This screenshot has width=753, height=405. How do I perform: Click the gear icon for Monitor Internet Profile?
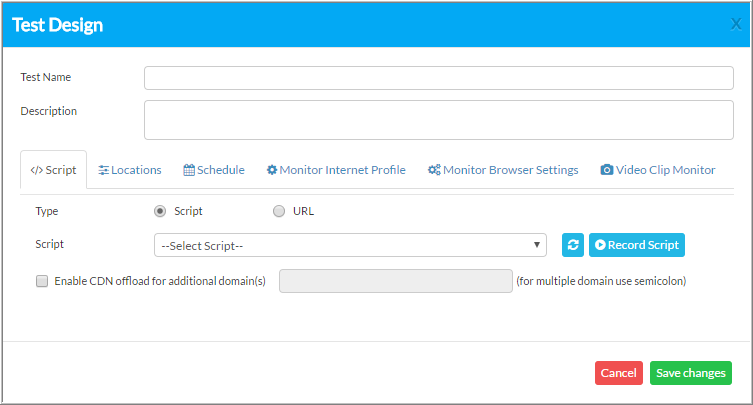coord(272,170)
